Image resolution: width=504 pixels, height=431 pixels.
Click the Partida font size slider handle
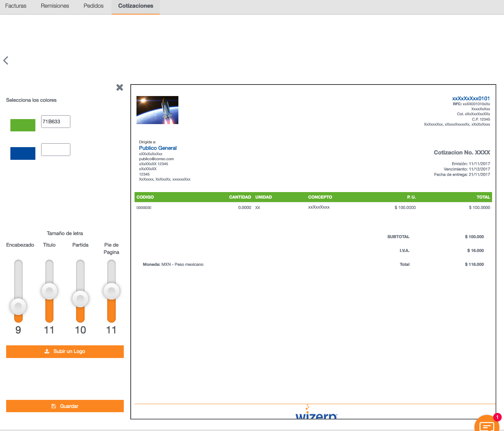[x=80, y=298]
